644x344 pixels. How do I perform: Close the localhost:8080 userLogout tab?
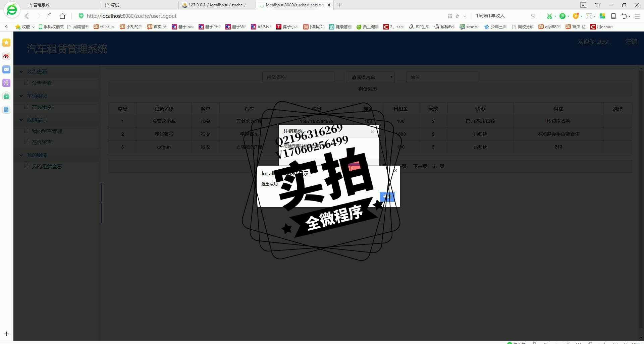(329, 5)
